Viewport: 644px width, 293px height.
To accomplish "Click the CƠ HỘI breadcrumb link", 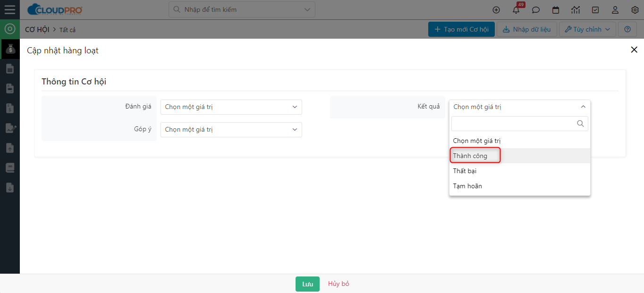I will (x=37, y=30).
